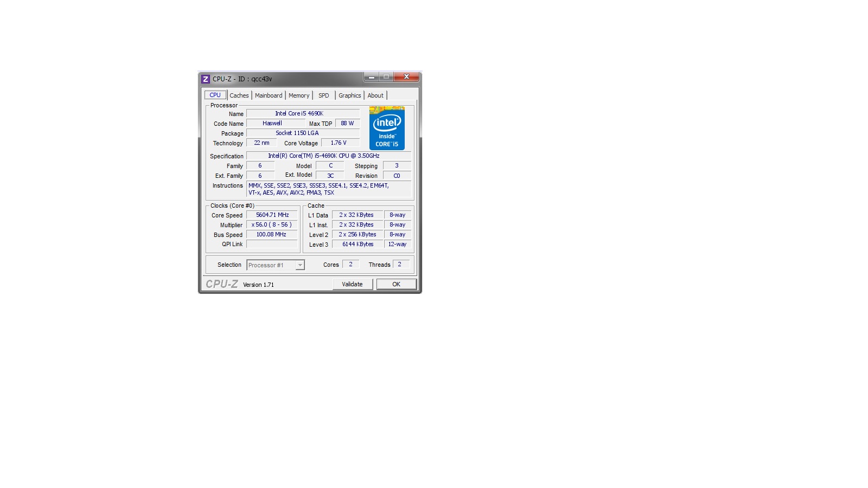Image resolution: width=868 pixels, height=488 pixels.
Task: Click the disabled maximize button
Action: [x=386, y=77]
